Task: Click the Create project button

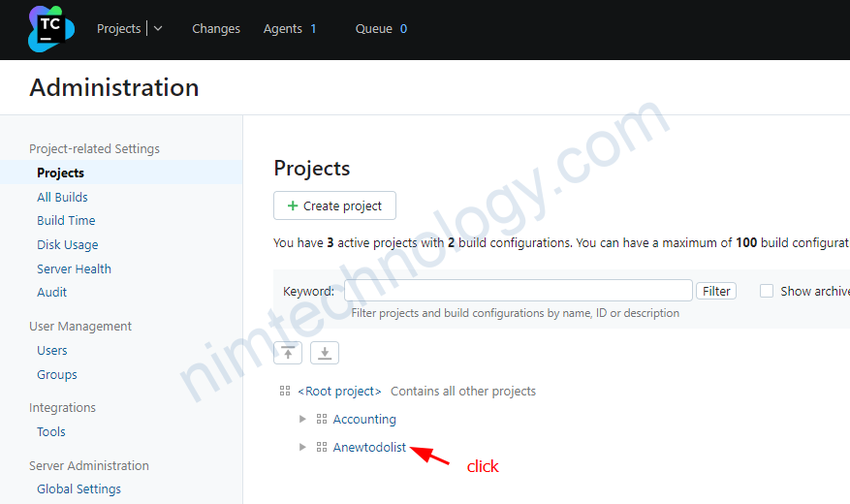Action: [334, 205]
